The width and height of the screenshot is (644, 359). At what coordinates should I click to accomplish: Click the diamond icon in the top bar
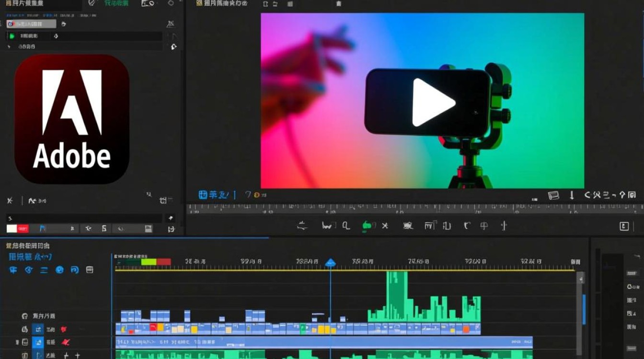pyautogui.click(x=171, y=3)
